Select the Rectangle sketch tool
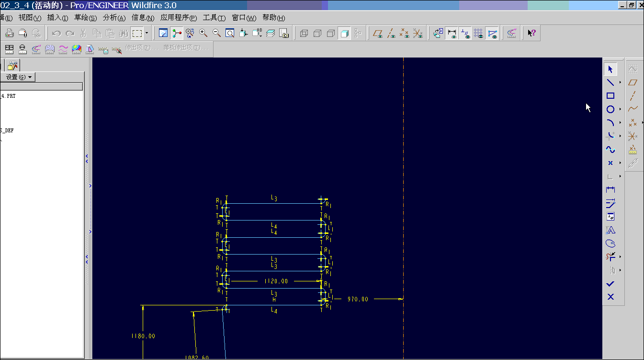The width and height of the screenshot is (644, 360). (610, 96)
